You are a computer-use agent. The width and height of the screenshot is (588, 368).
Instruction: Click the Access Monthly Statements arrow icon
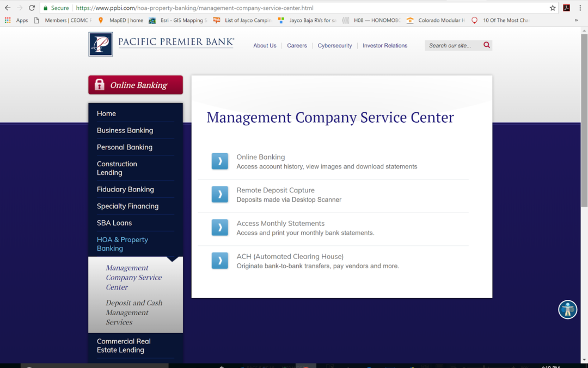click(x=220, y=228)
